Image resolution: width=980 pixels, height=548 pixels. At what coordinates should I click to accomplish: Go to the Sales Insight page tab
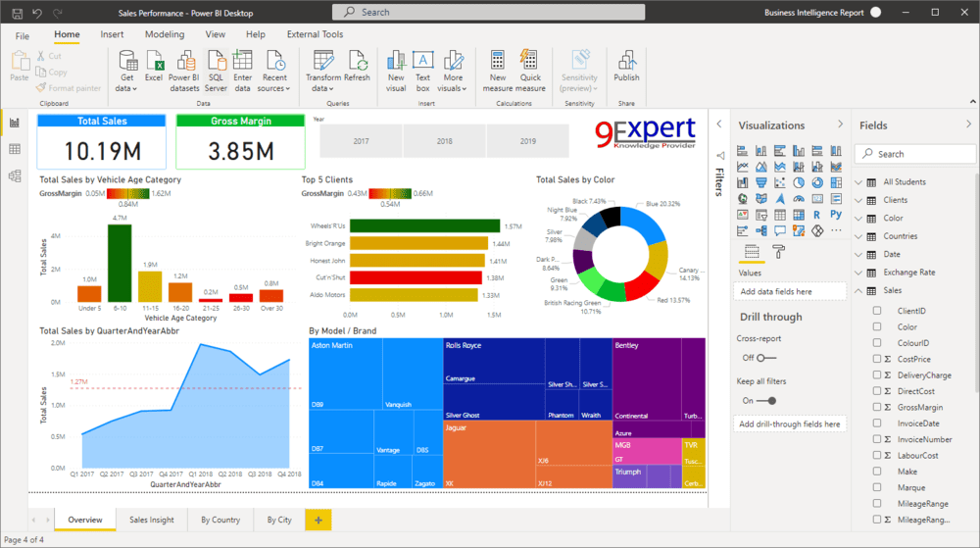[x=152, y=520]
